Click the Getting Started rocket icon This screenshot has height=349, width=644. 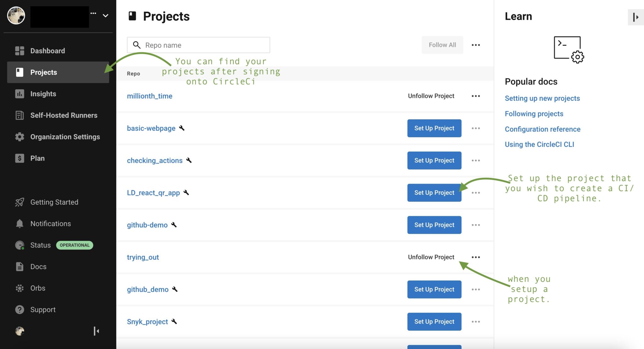tap(19, 202)
